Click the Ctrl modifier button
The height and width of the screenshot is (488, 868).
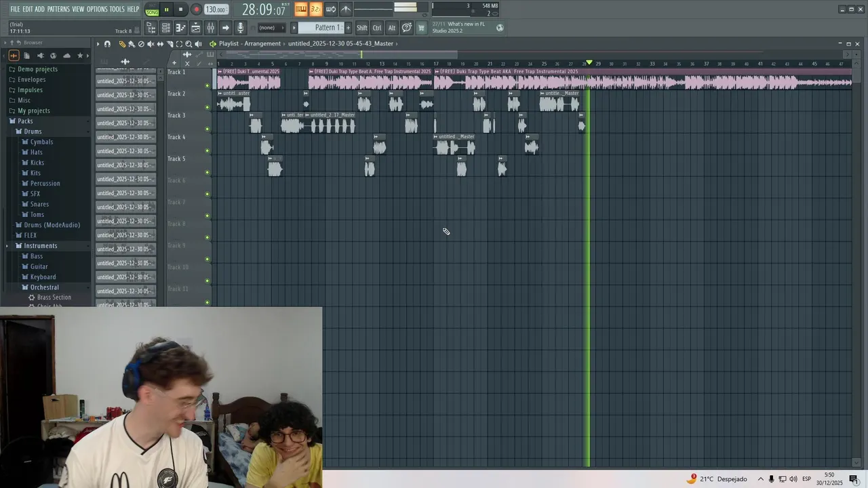[377, 28]
